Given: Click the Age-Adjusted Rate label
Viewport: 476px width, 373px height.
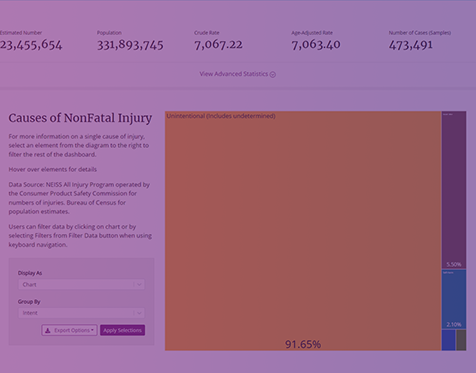Looking at the screenshot, I should pyautogui.click(x=312, y=33).
